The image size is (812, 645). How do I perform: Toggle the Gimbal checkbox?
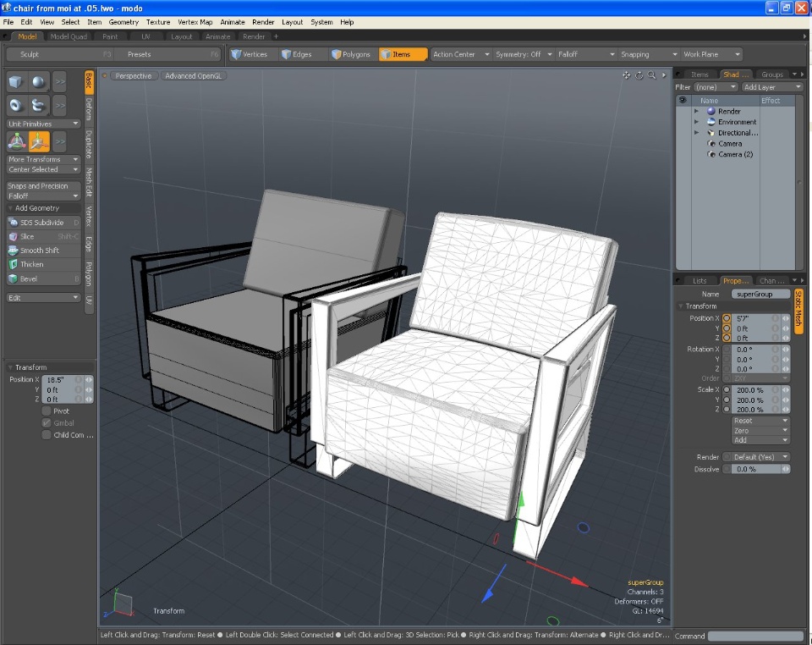47,422
